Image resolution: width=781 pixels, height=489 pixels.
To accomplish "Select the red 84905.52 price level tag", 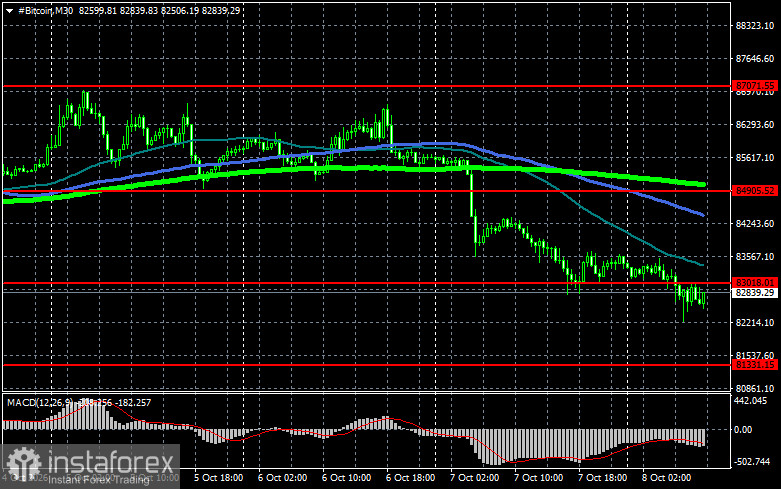I will tap(755, 191).
